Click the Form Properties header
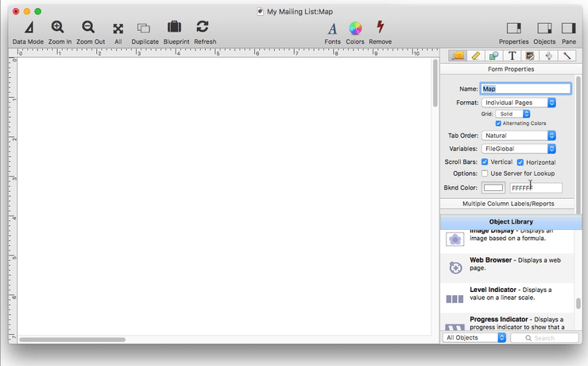This screenshot has height=366, width=588. (511, 69)
